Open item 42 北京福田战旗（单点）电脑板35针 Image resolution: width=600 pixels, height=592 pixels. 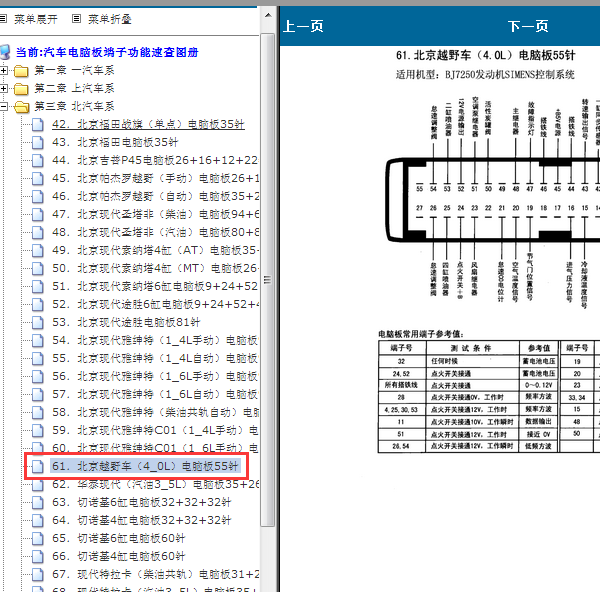(x=148, y=124)
